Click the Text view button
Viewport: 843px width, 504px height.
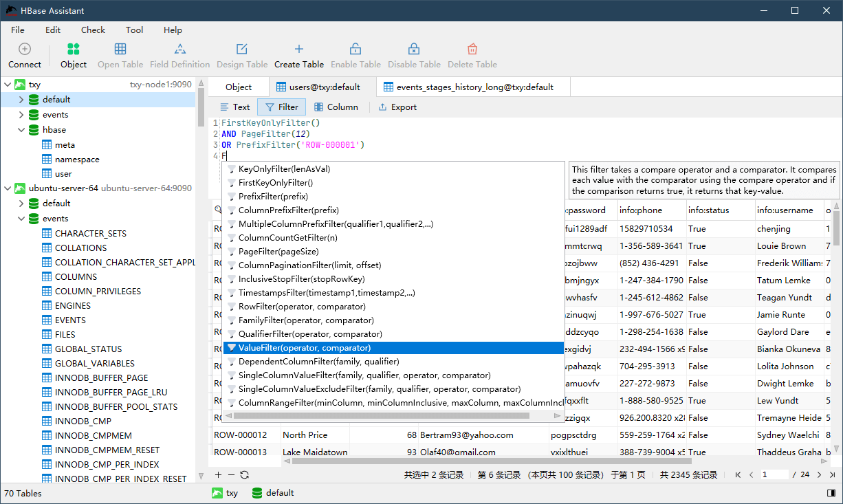[234, 107]
